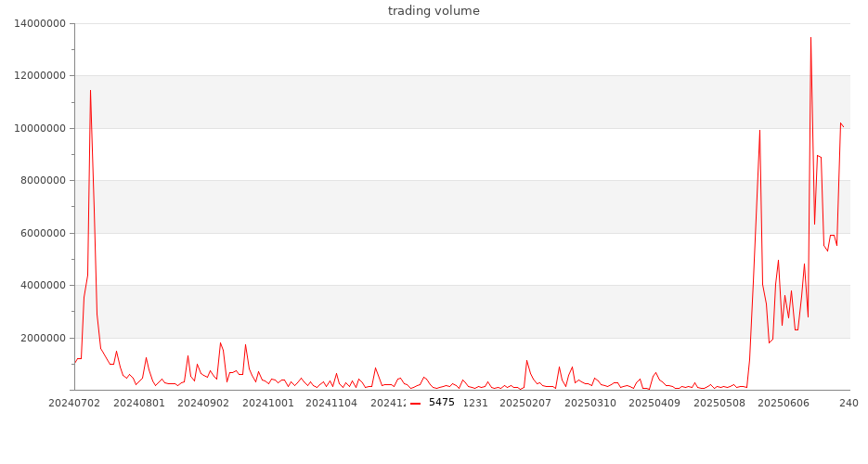Viewport: 868px width, 464px height.
Task: Click the x-axis label 20240801
Action: 138,403
